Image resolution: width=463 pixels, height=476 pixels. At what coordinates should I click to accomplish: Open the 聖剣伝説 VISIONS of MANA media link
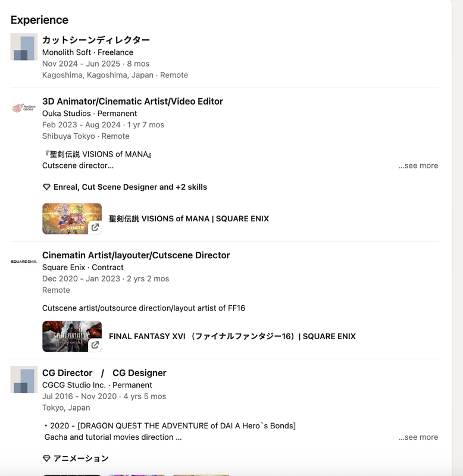pos(189,219)
